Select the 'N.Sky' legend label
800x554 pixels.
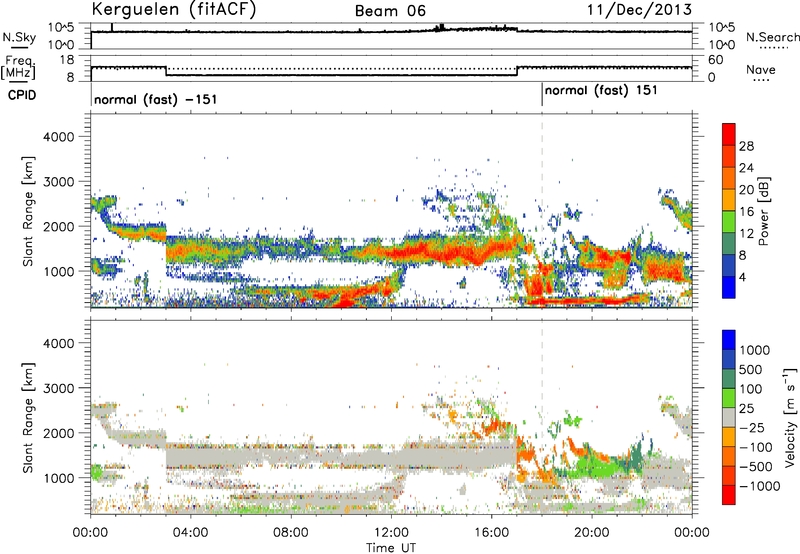point(19,37)
